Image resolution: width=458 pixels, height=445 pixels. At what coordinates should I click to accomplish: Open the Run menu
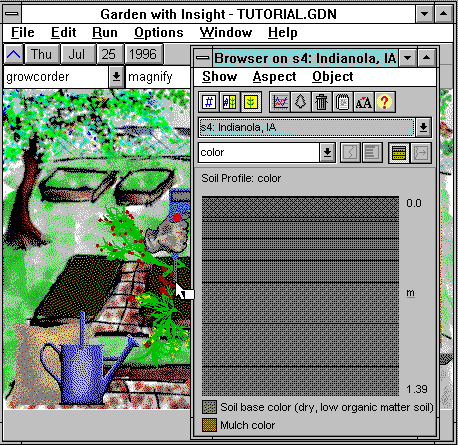tap(105, 33)
